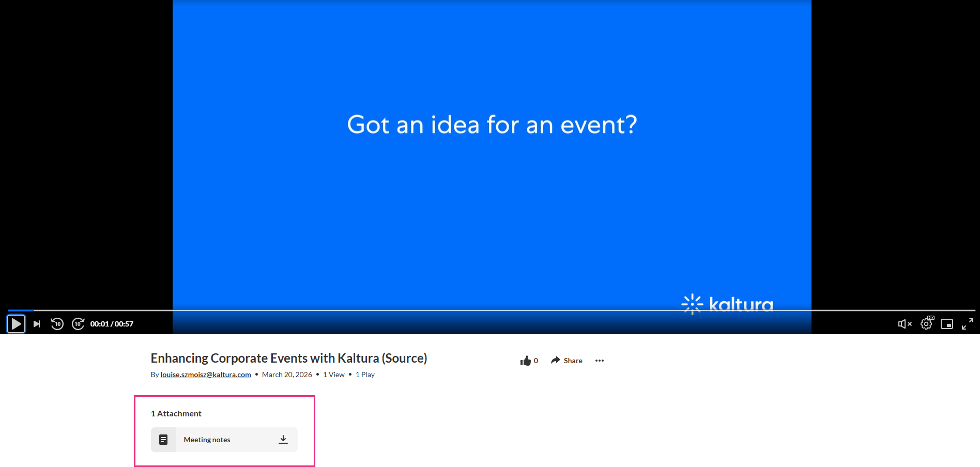Click the March 20, 2026 date

coord(287,375)
